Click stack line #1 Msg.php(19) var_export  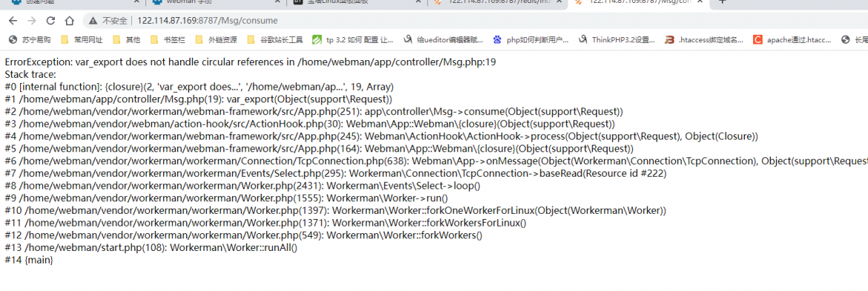pyautogui.click(x=198, y=99)
